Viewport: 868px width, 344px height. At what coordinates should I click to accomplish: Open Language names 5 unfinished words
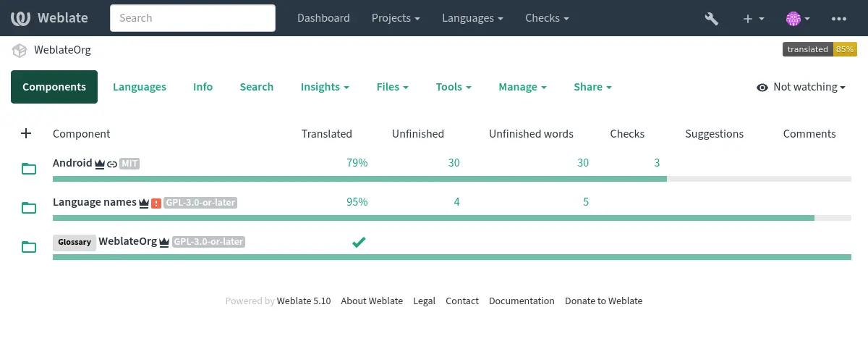click(585, 202)
